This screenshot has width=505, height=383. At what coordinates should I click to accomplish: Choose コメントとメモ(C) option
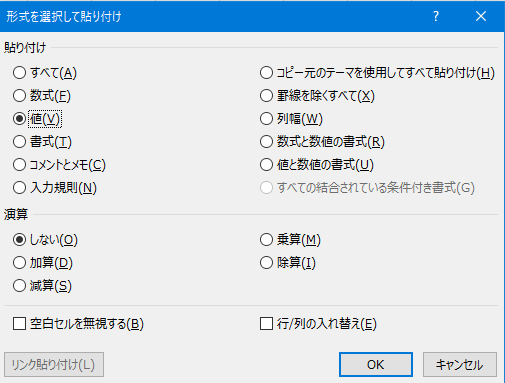[x=59, y=165]
